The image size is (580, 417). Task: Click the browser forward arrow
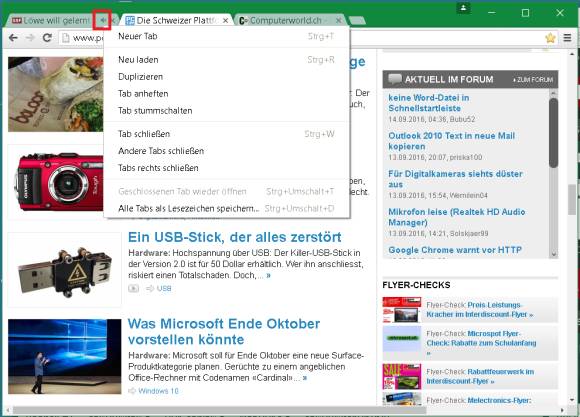click(x=30, y=37)
